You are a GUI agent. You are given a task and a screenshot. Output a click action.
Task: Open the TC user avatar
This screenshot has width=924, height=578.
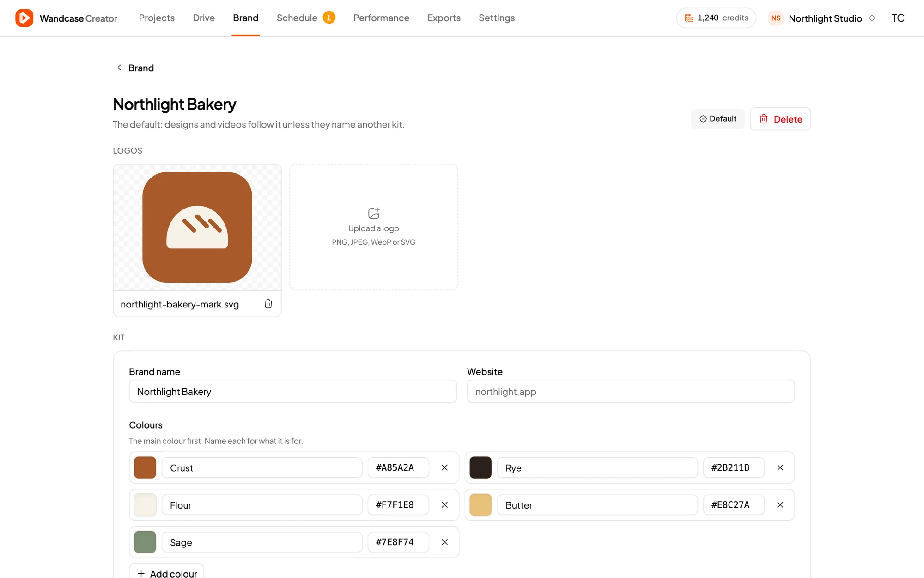click(898, 18)
